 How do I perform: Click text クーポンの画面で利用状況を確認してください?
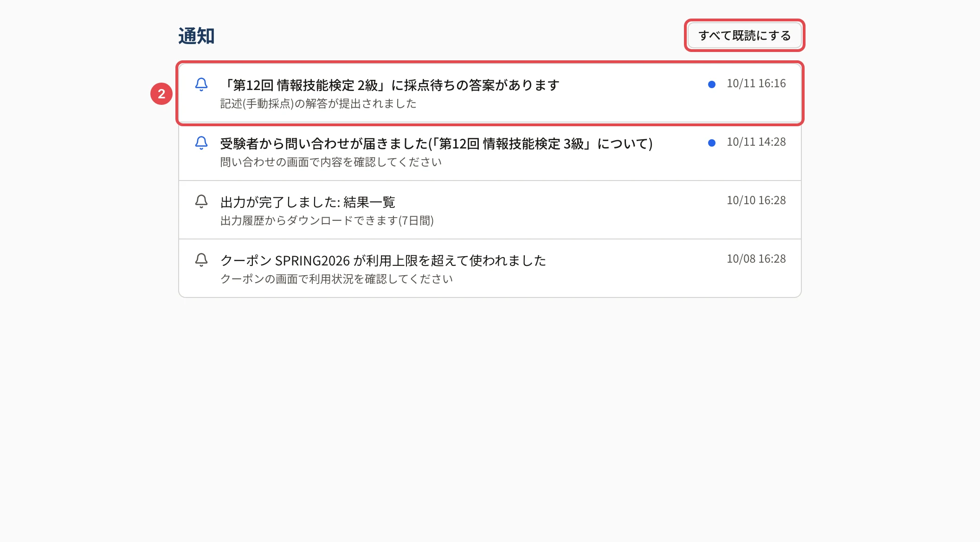tap(336, 279)
